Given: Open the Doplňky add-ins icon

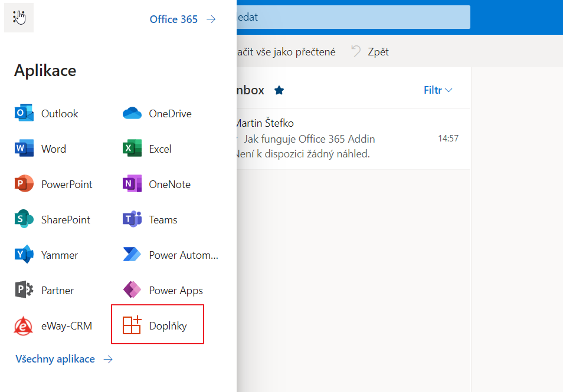Looking at the screenshot, I should coord(132,325).
